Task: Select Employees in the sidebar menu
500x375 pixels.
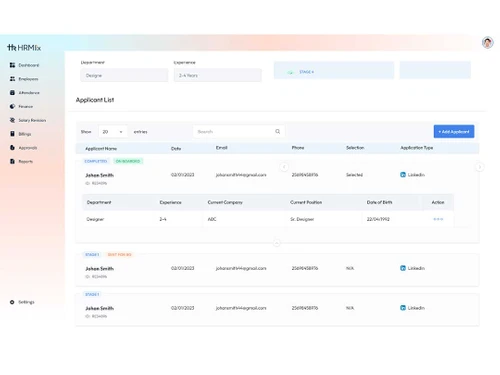Action: [28, 79]
